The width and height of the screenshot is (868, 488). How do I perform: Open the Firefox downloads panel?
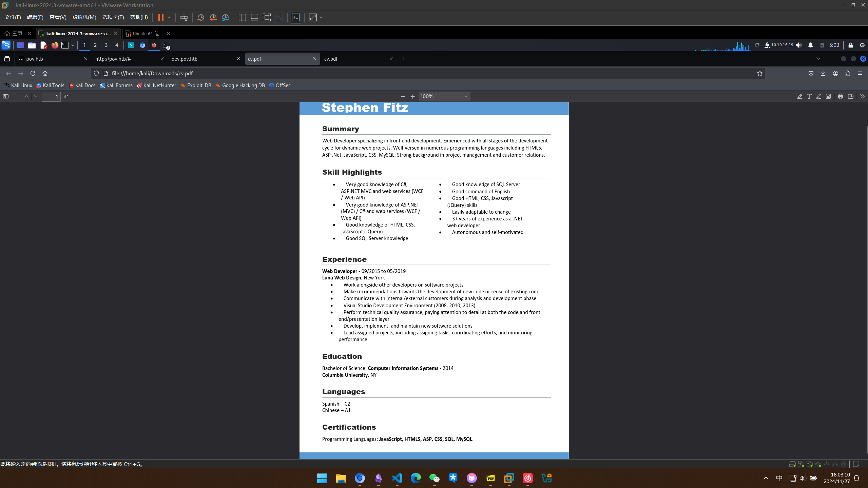pyautogui.click(x=823, y=74)
